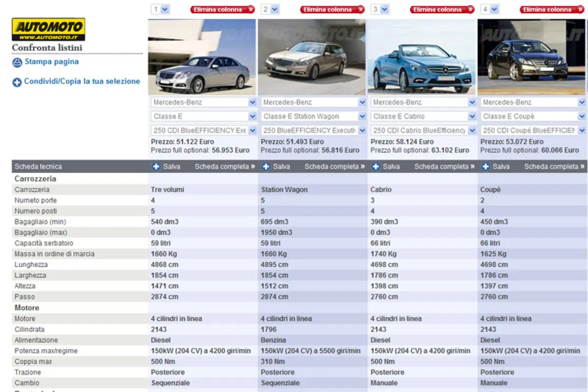Click the silver Classe E sedan photo
This screenshot has width=588, height=392.
tap(202, 57)
